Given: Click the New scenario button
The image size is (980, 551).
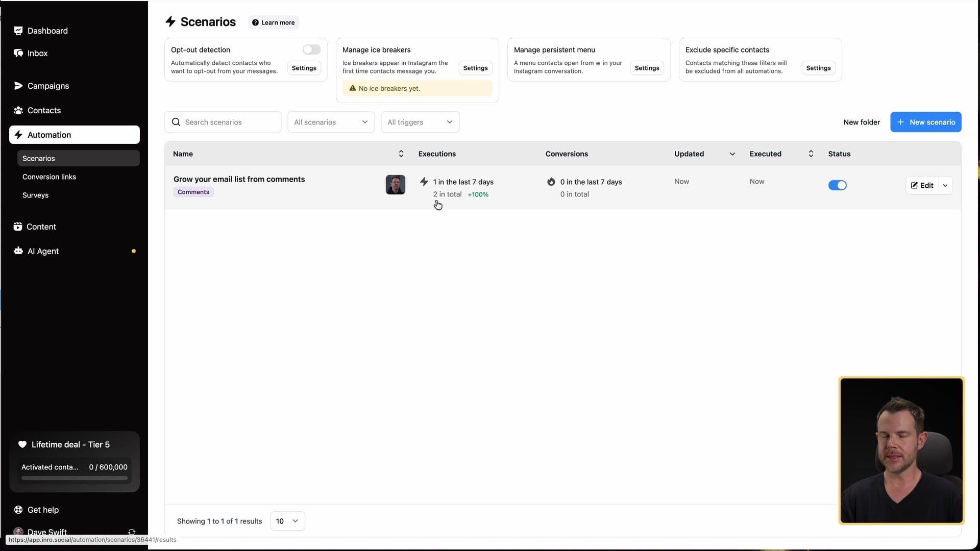Looking at the screenshot, I should click(x=926, y=122).
